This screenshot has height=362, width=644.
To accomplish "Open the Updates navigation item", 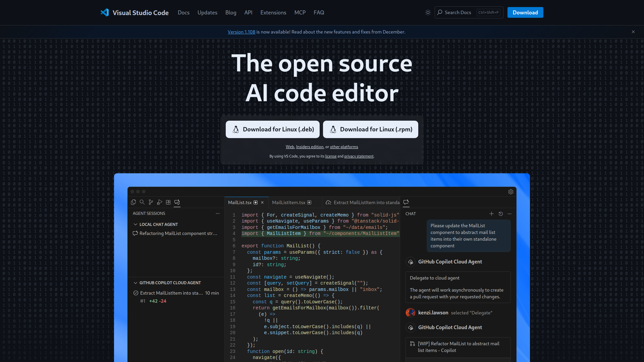I will (207, 12).
